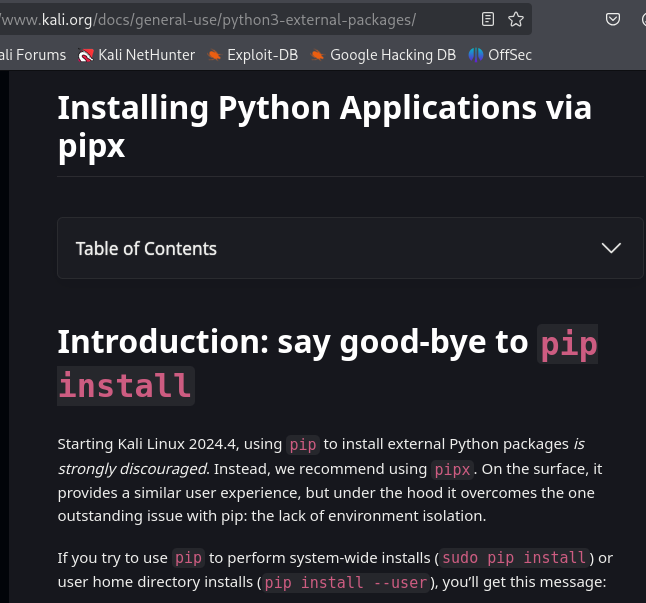
Task: Click the 'Introduction: say good-bye to' heading text
Action: coord(293,342)
